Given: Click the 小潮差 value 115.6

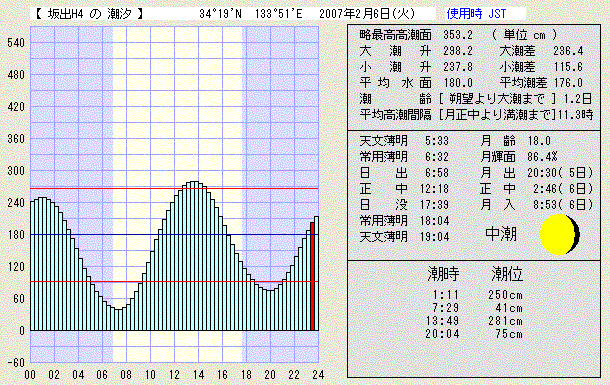Looking at the screenshot, I should [x=568, y=67].
